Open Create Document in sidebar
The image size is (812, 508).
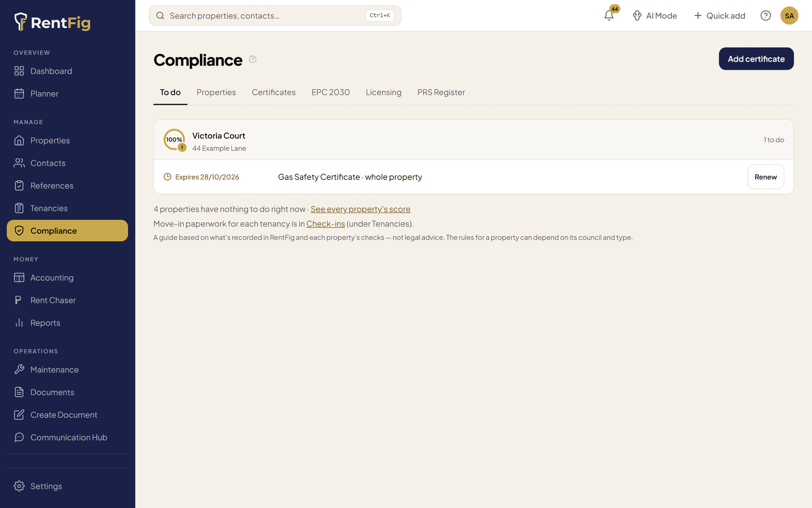point(67,415)
